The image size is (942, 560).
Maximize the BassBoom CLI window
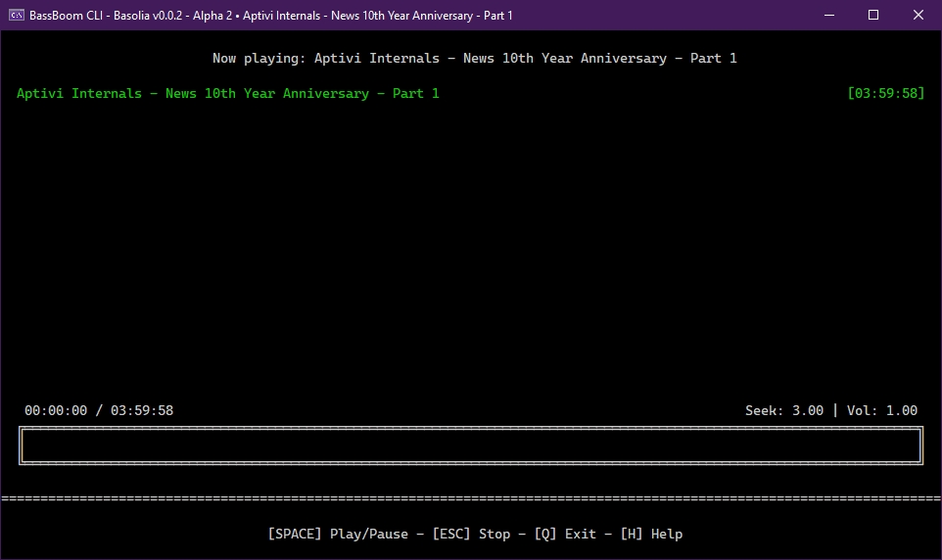[x=873, y=15]
